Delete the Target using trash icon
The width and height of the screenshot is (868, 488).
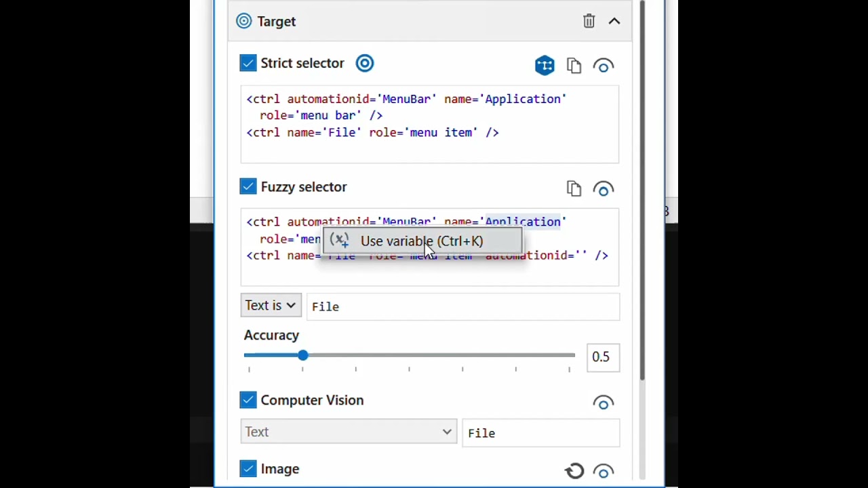point(589,21)
